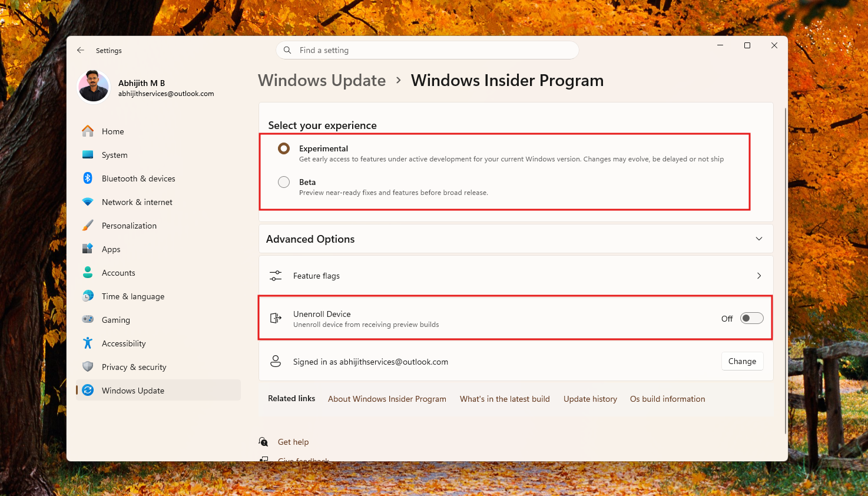Click the Bluetooth icon in sidebar
This screenshot has width=868, height=496.
tap(88, 178)
